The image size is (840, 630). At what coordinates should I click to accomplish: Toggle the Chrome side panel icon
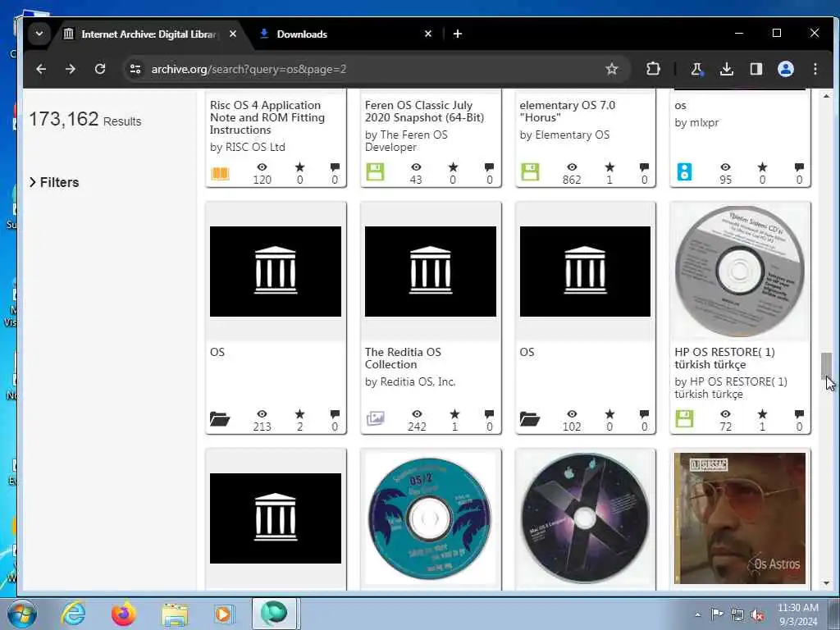pos(756,69)
